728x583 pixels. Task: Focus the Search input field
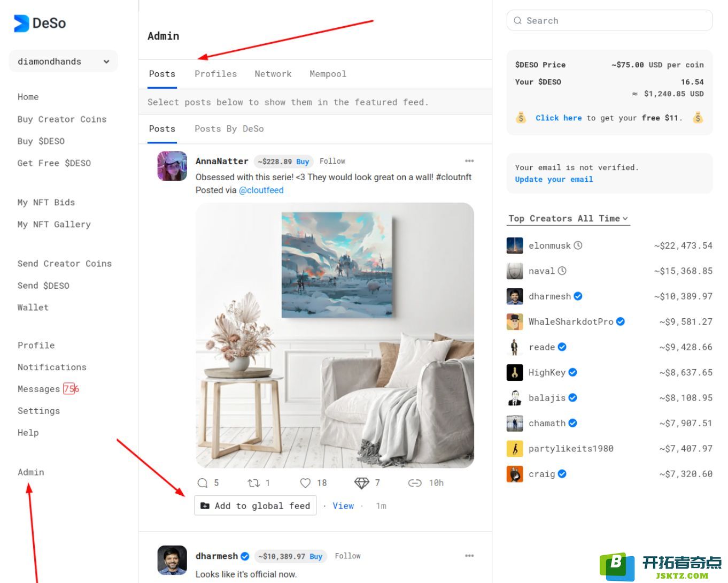point(609,21)
